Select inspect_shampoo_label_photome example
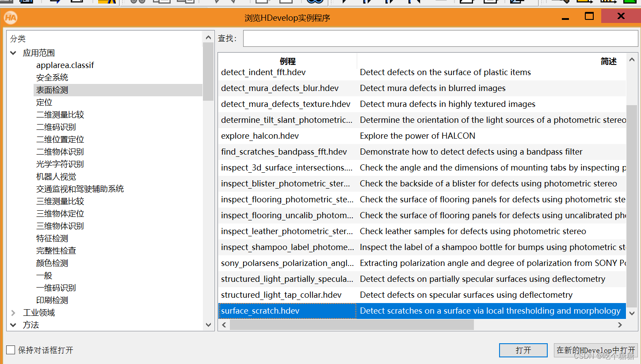Image resolution: width=641 pixels, height=364 pixels. point(287,247)
